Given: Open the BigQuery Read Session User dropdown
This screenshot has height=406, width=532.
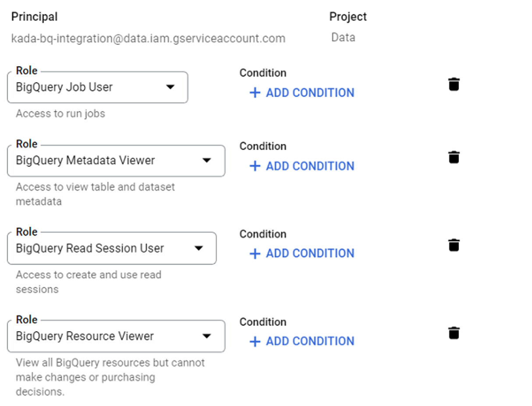Looking at the screenshot, I should coord(199,248).
